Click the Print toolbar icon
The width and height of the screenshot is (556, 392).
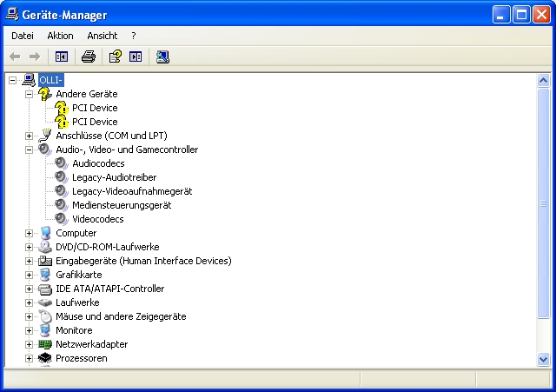click(88, 56)
